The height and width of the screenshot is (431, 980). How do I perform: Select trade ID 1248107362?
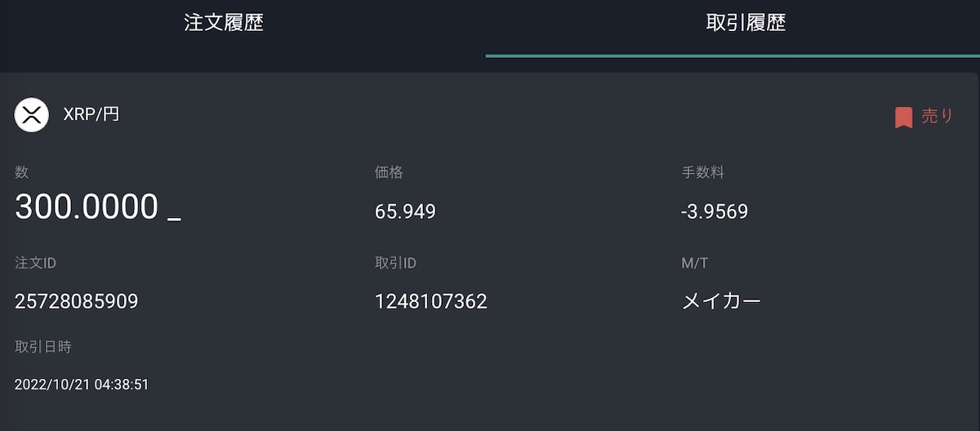click(x=431, y=302)
